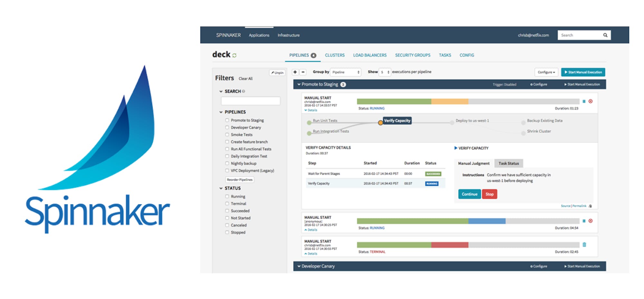Click the search magnifier icon in header

coord(605,35)
